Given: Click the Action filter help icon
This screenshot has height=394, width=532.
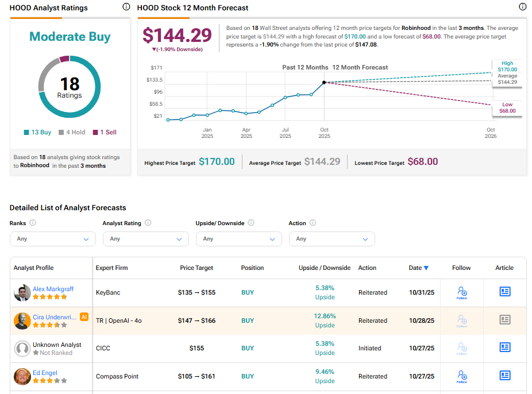Looking at the screenshot, I should click(x=313, y=223).
